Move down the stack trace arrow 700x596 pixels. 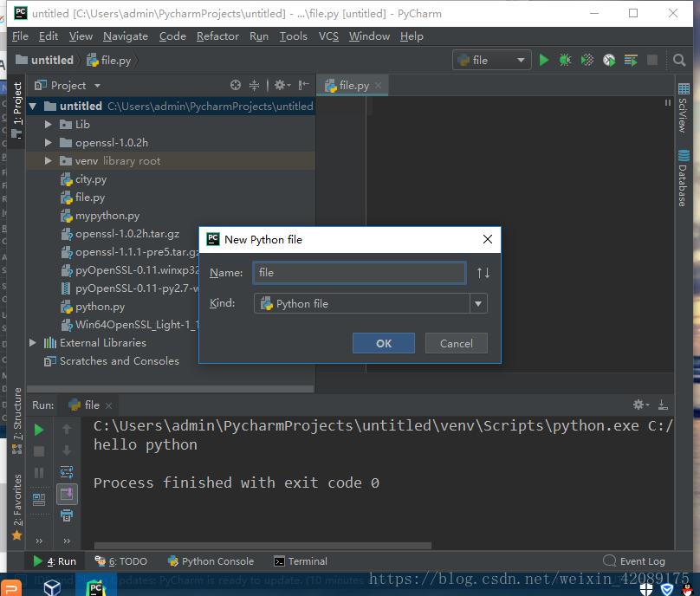pyautogui.click(x=67, y=450)
